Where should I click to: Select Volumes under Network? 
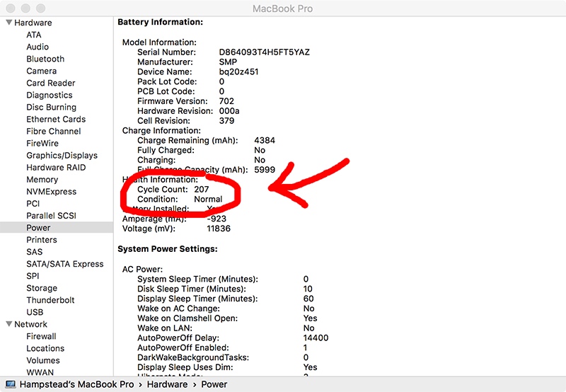(43, 360)
